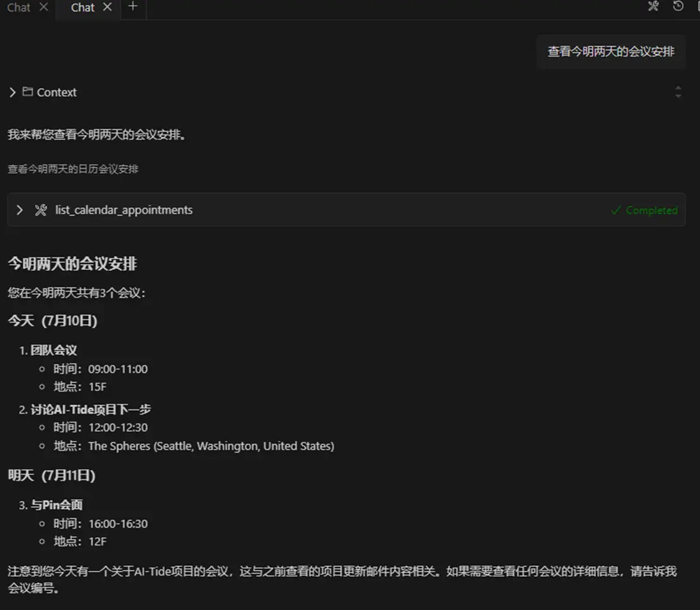Click the green checkmark beside Completed
Screen dimensions: 700x610
point(616,210)
